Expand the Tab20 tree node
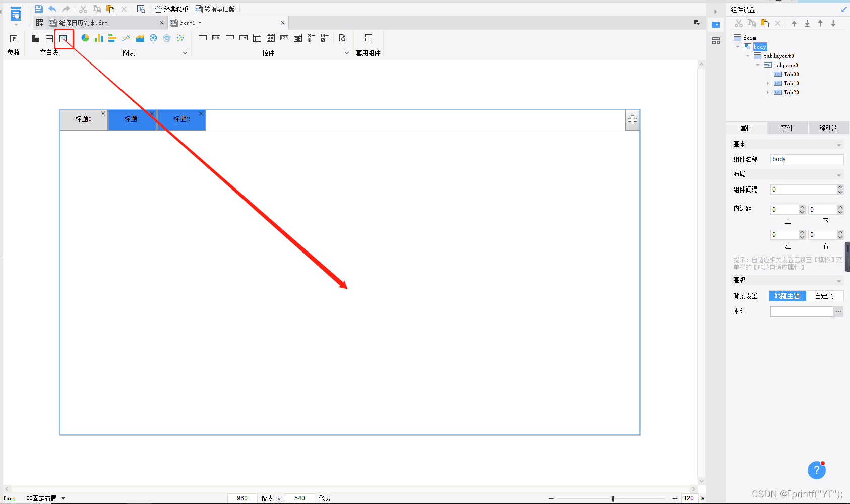850x504 pixels. coord(768,92)
